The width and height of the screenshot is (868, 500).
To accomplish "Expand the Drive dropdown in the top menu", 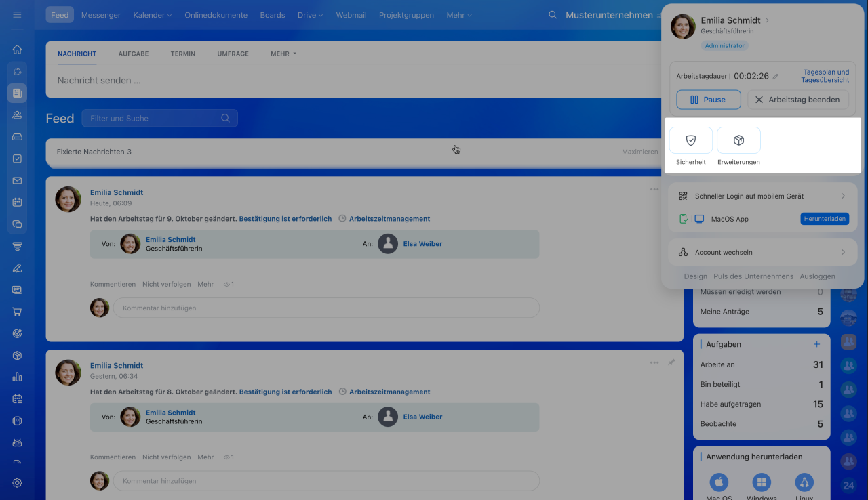I will coord(310,15).
